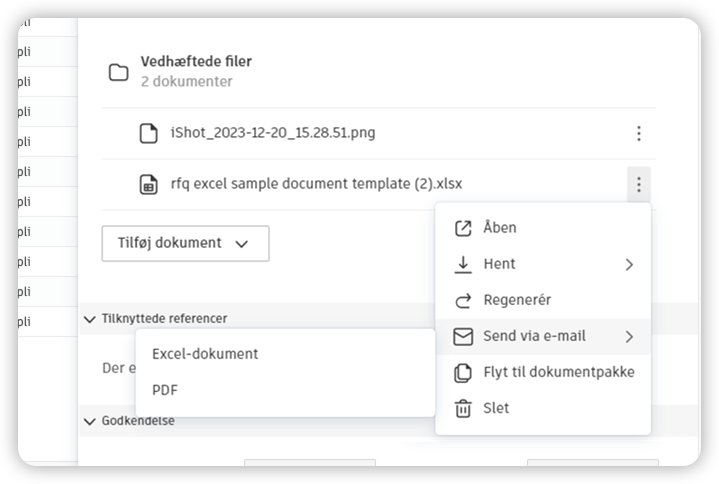Image resolution: width=719 pixels, height=484 pixels.
Task: Click the Slet trash icon
Action: 463,408
